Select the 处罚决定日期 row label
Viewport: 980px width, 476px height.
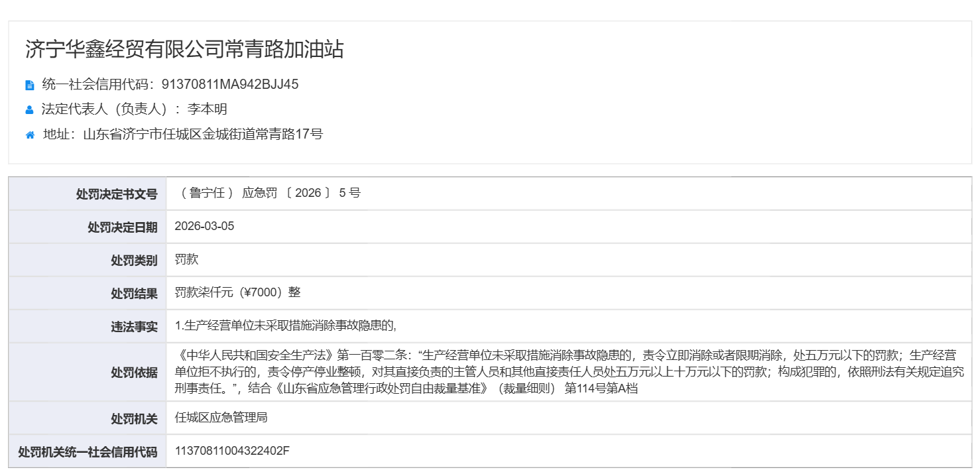(123, 227)
